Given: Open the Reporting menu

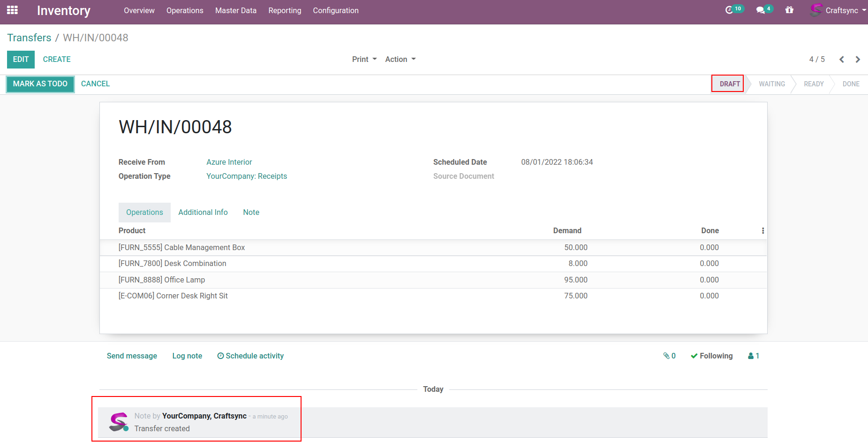Looking at the screenshot, I should coord(285,10).
